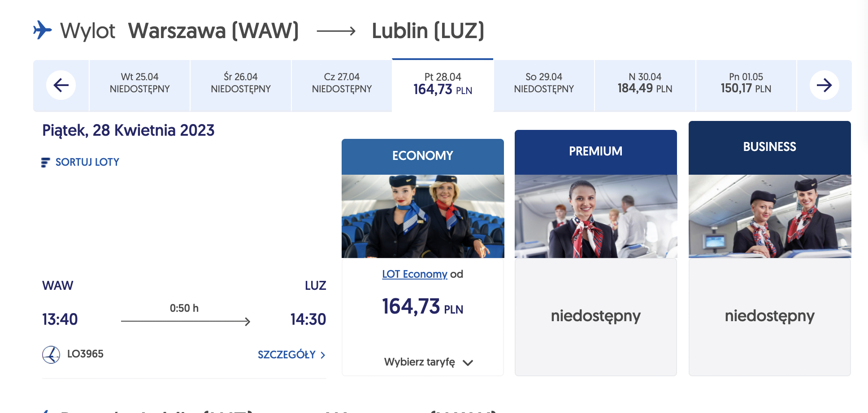Select the Pt 28.04 date tab

tap(443, 85)
